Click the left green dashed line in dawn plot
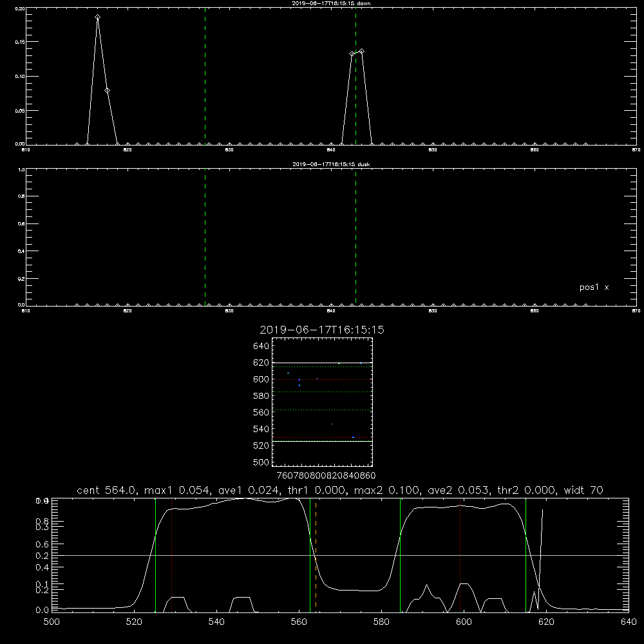The width and height of the screenshot is (644, 644). coord(205,76)
